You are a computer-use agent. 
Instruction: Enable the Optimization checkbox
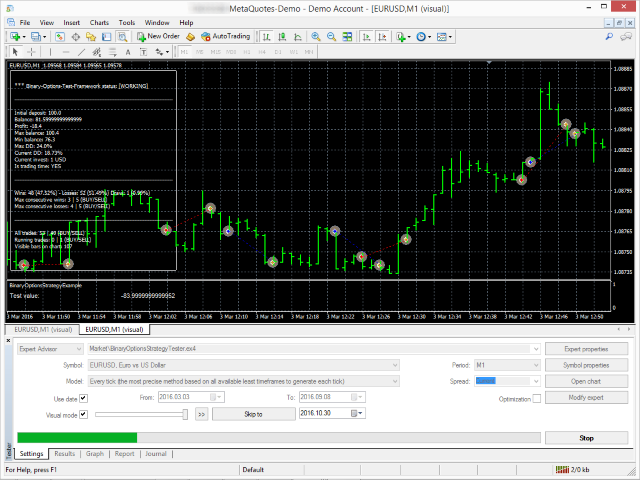(x=537, y=398)
